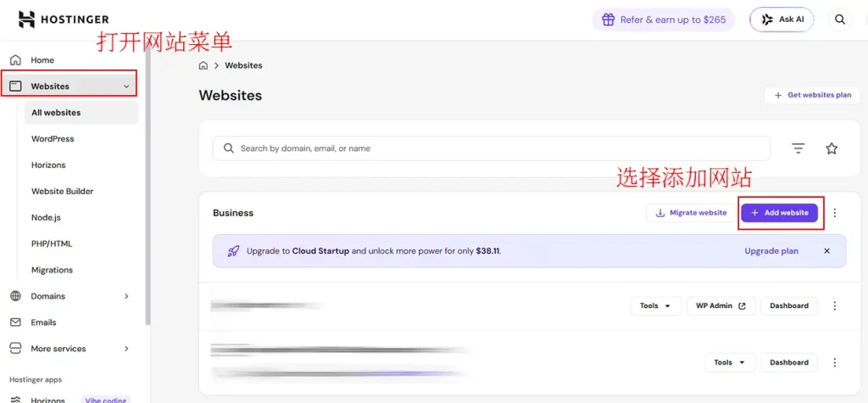Click Get websites plan button
This screenshot has width=868, height=403.
pyautogui.click(x=812, y=95)
